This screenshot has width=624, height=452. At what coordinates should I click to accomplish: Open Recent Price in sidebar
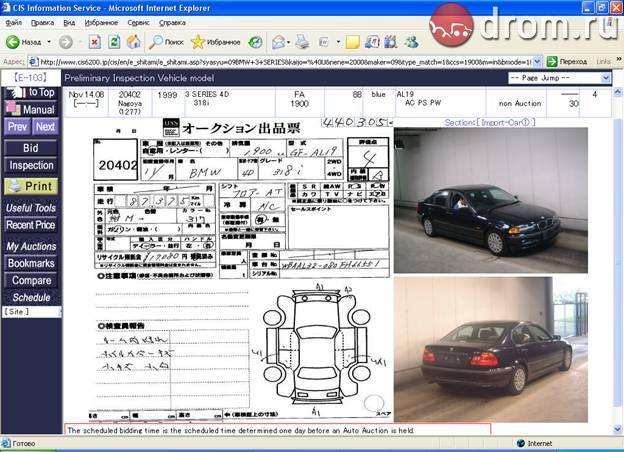31,225
